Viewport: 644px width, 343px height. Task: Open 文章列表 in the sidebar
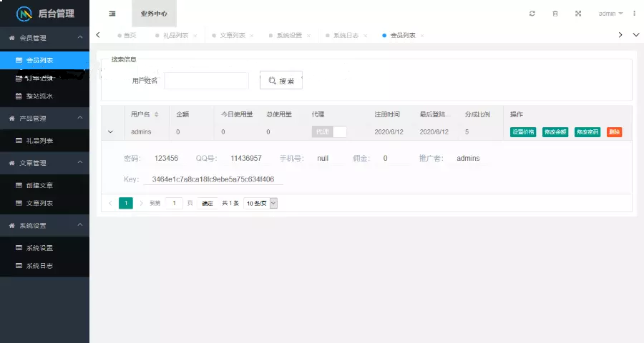click(44, 203)
